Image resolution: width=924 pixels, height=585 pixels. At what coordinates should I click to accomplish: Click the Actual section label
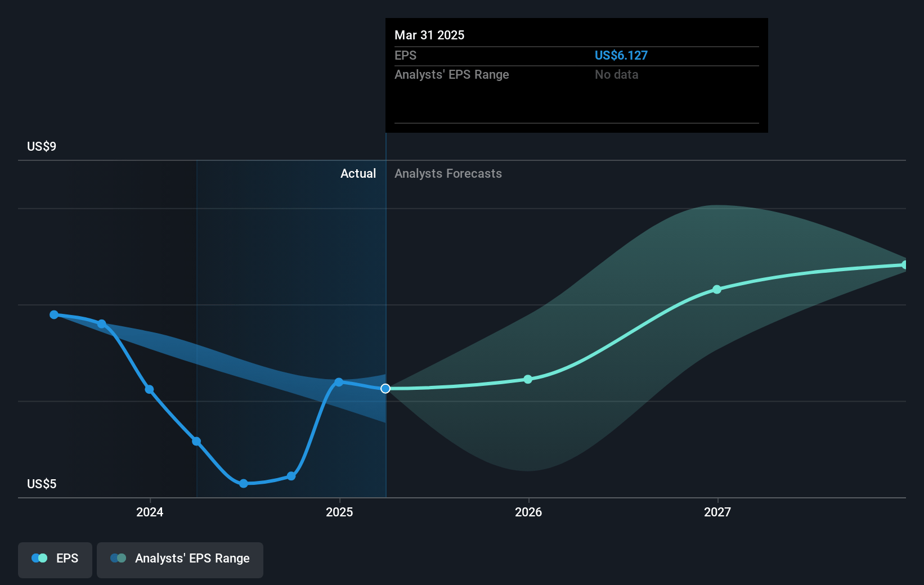(x=358, y=173)
